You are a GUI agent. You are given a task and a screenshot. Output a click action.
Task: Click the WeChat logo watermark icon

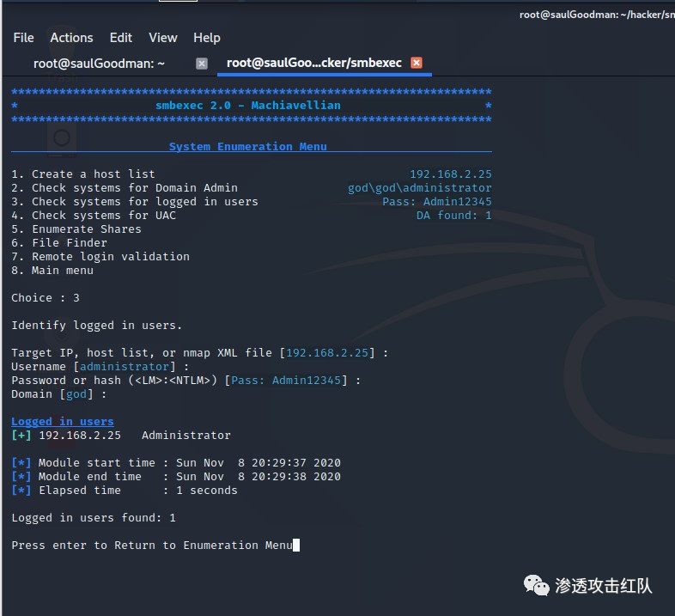538,586
